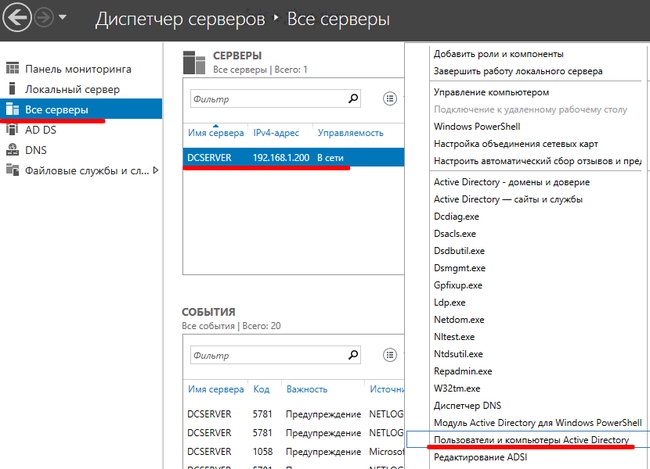650x469 pixels.
Task: Sort events by Код column
Action: coord(261,389)
